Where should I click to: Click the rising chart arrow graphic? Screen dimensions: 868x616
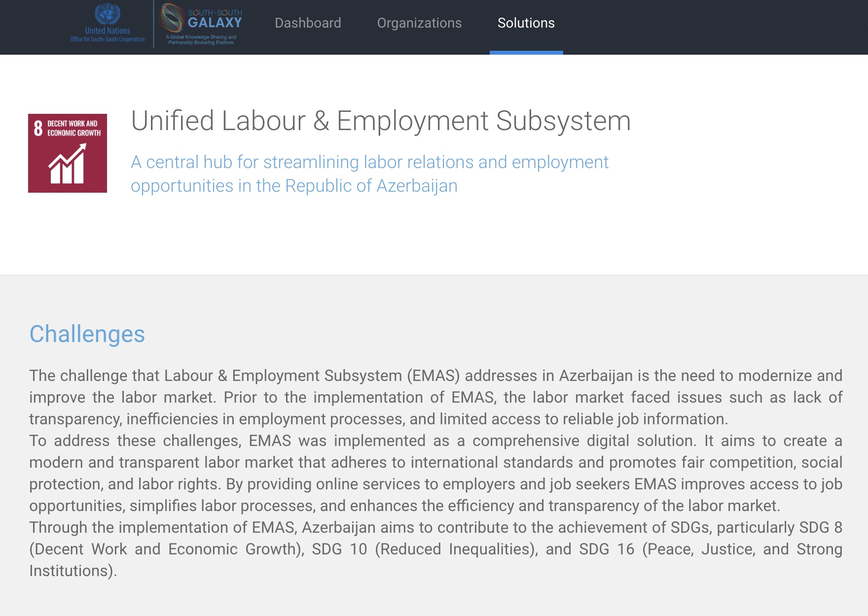tap(68, 164)
